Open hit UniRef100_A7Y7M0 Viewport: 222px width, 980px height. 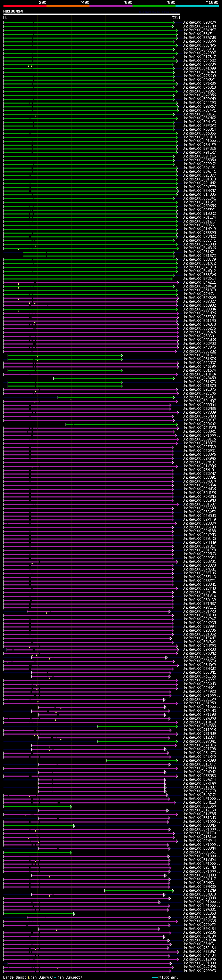[x=199, y=26]
